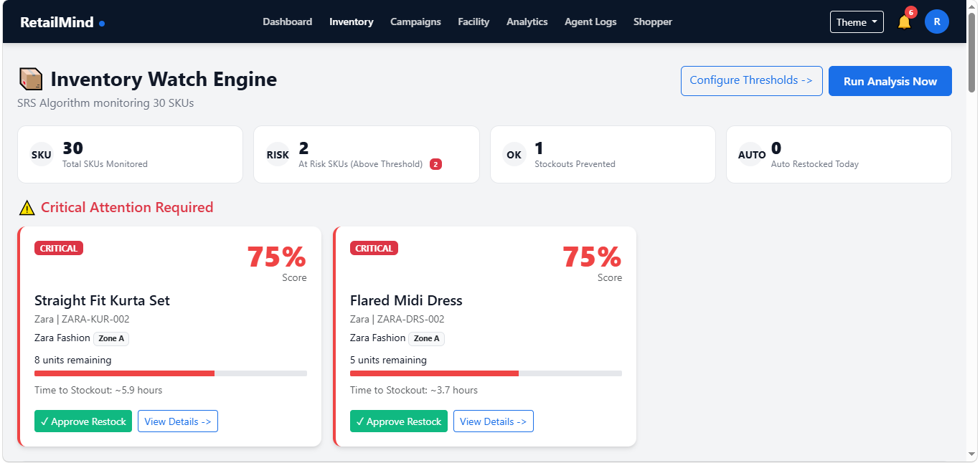Click Run Analysis Now button
This screenshot has height=463, width=980.
point(890,81)
